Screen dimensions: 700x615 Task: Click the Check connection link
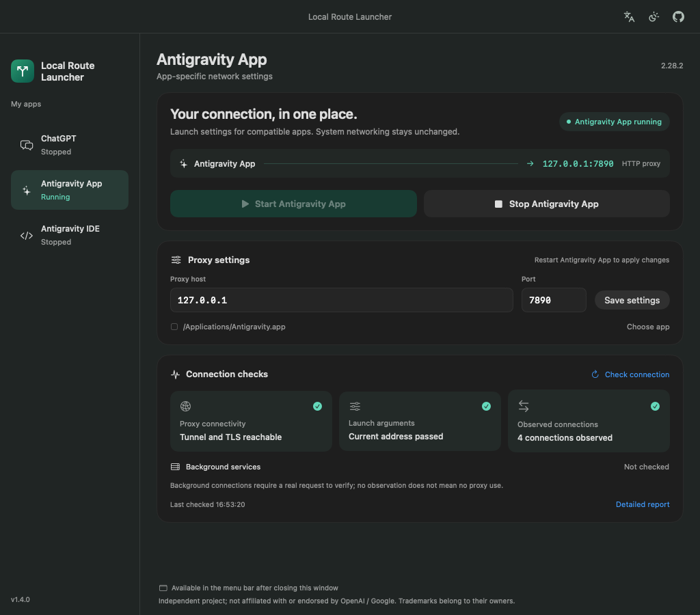pyautogui.click(x=636, y=374)
